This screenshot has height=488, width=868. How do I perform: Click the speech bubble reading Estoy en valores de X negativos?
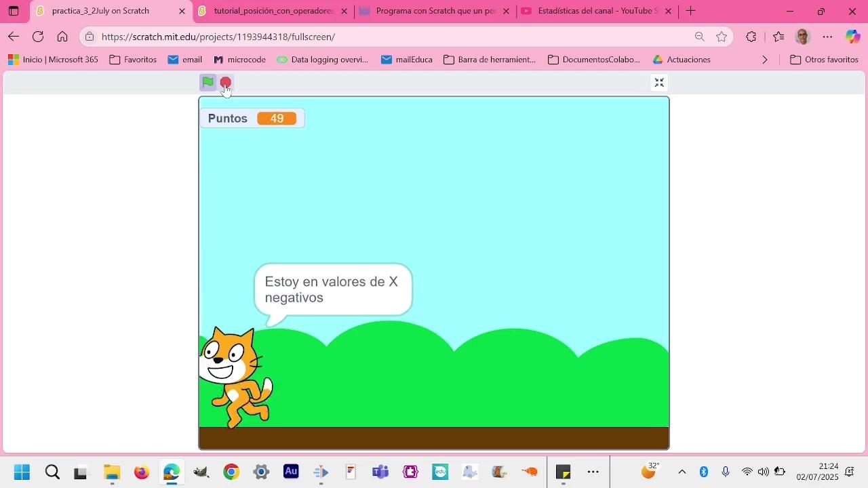(333, 290)
